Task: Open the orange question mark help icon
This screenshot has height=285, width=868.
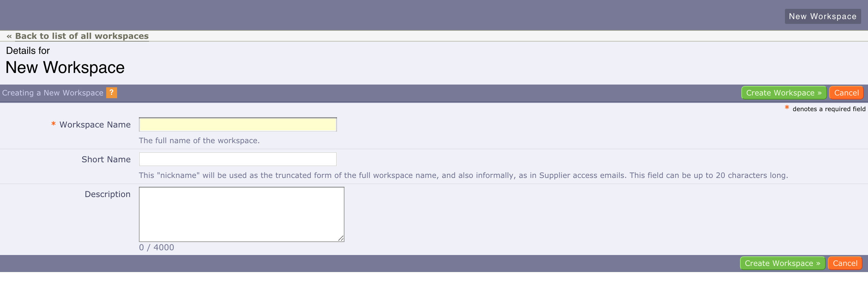Action: click(x=111, y=93)
